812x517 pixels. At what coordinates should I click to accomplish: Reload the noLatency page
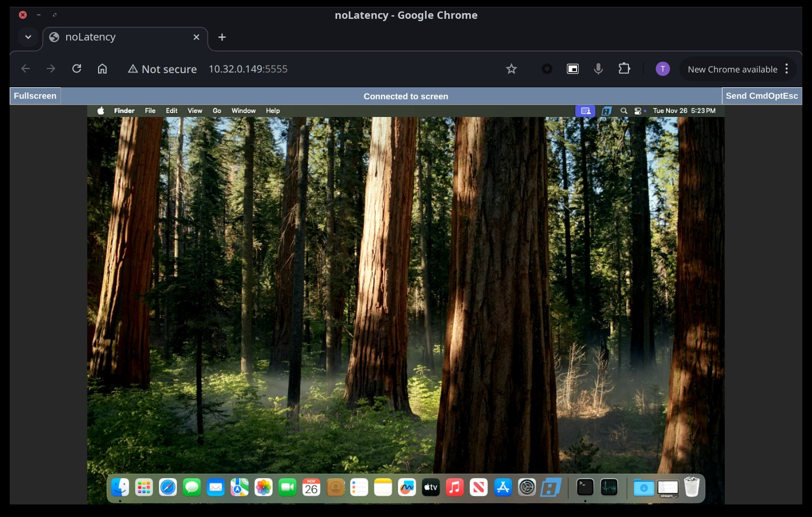pyautogui.click(x=76, y=68)
